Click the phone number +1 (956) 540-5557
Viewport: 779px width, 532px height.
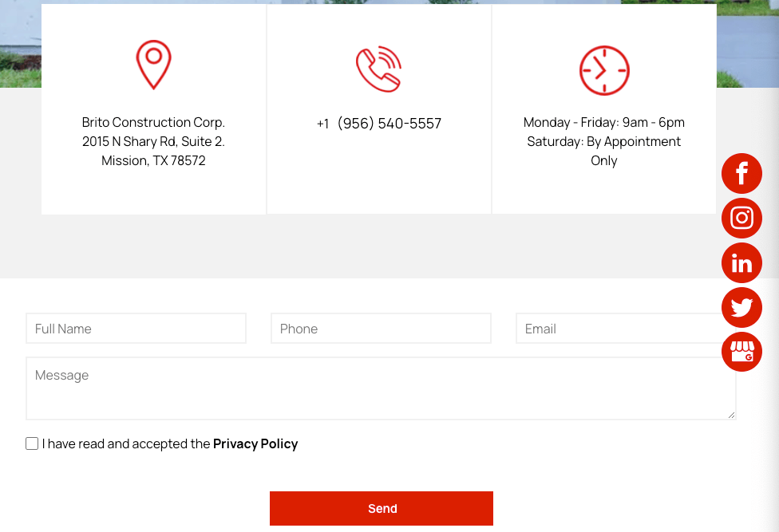379,123
